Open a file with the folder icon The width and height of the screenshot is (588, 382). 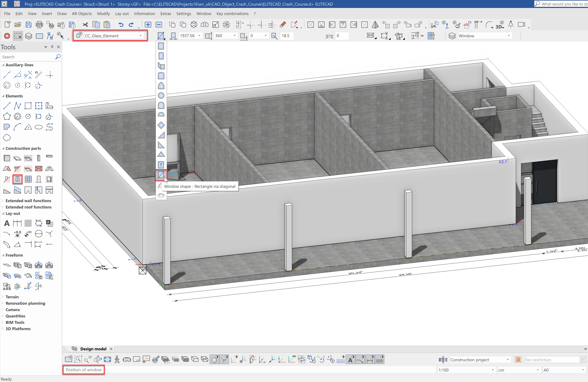[18, 24]
